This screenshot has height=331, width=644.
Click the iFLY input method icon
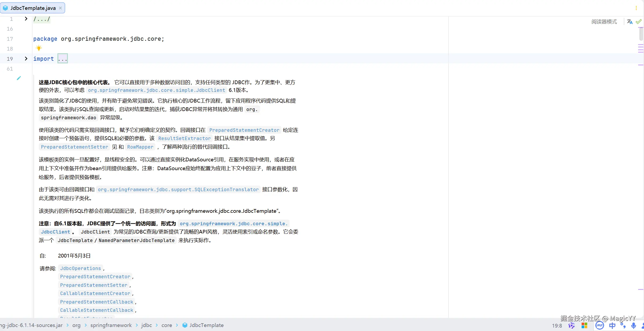(600, 325)
